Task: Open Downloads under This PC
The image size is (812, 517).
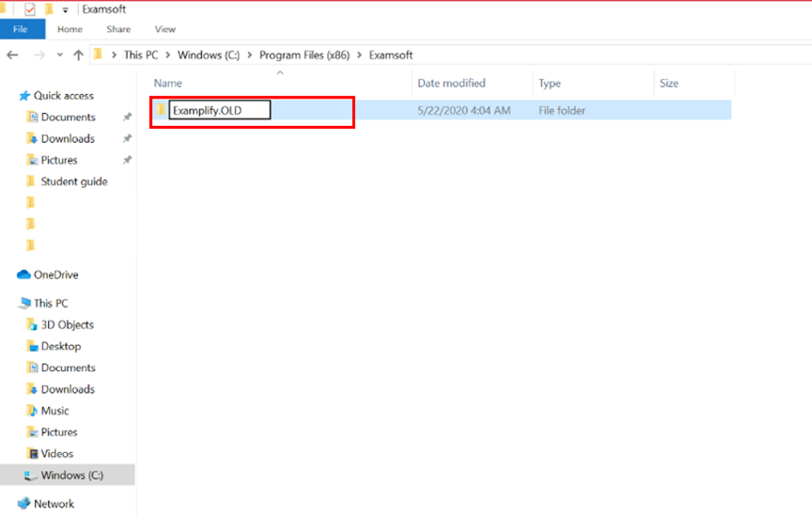Action: click(x=68, y=389)
